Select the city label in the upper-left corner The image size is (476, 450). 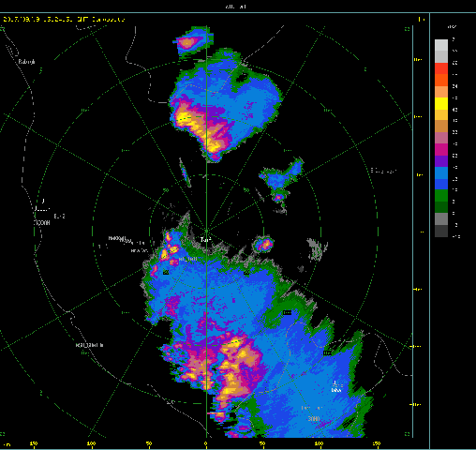coord(26,62)
